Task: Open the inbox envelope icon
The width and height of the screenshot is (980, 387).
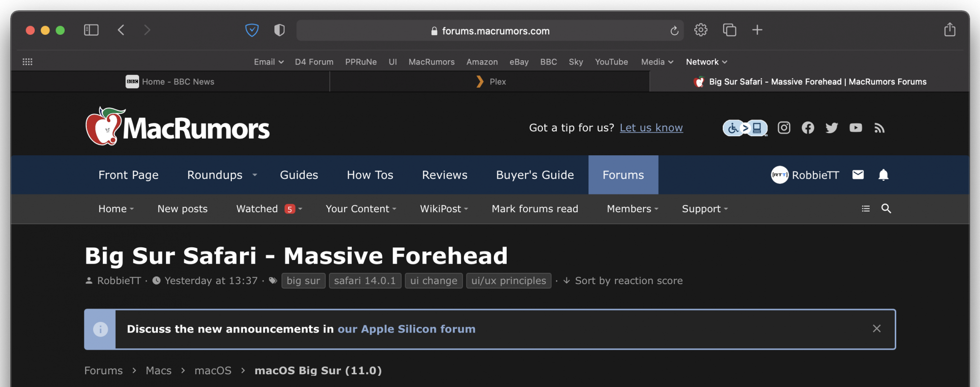Action: (x=858, y=175)
